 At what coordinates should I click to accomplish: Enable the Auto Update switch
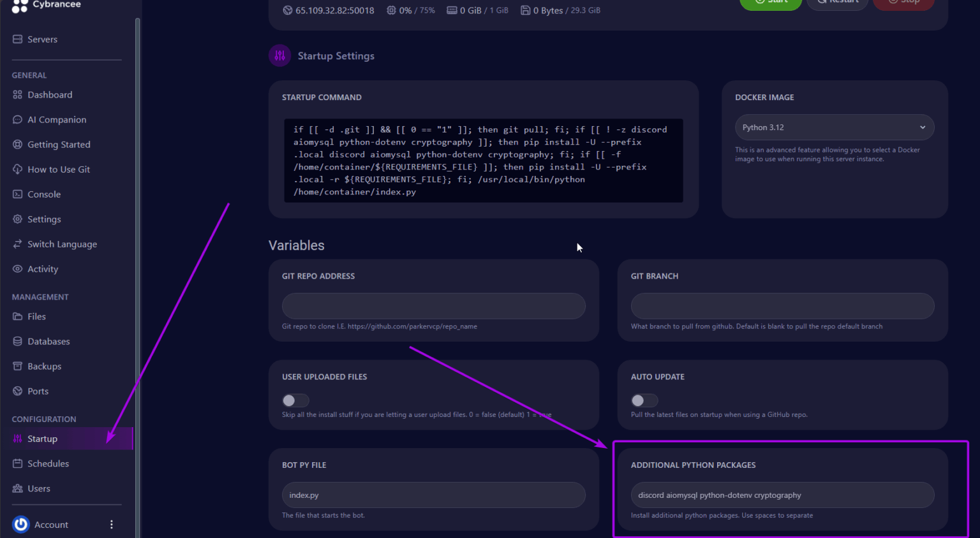tap(644, 400)
